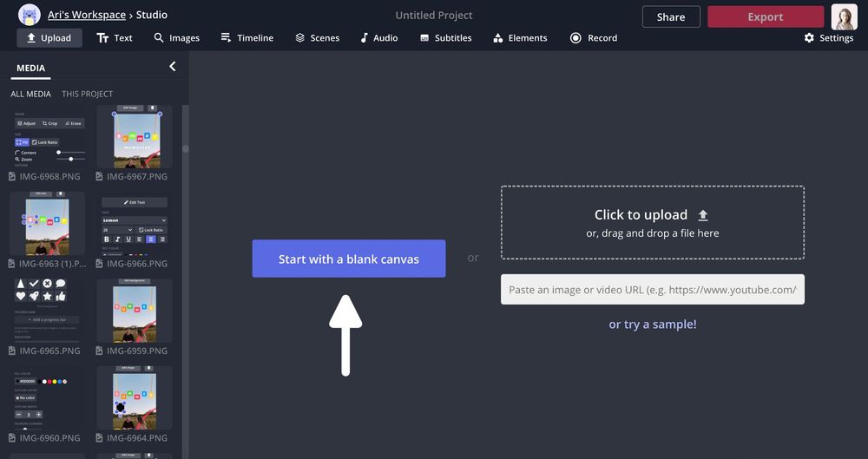Open the Timeline panel
Viewport: 868px width, 459px height.
pyautogui.click(x=247, y=38)
